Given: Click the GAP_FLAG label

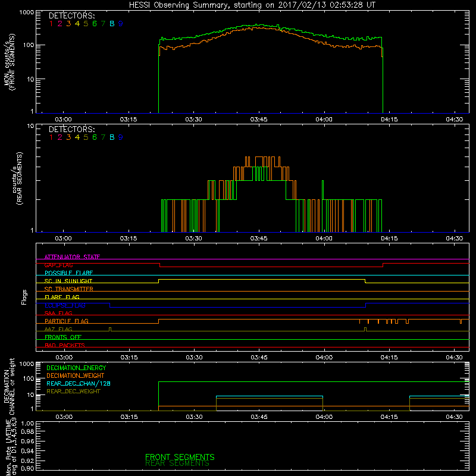Looking at the screenshot, I should click(58, 265).
